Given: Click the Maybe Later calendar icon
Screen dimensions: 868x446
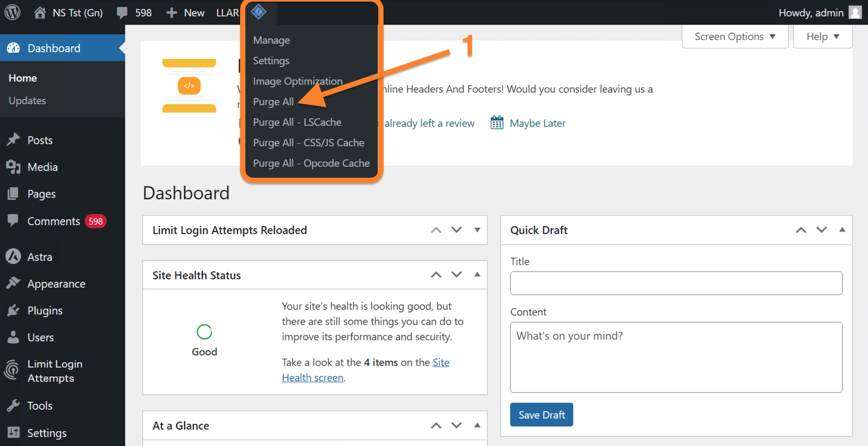Looking at the screenshot, I should tap(497, 123).
